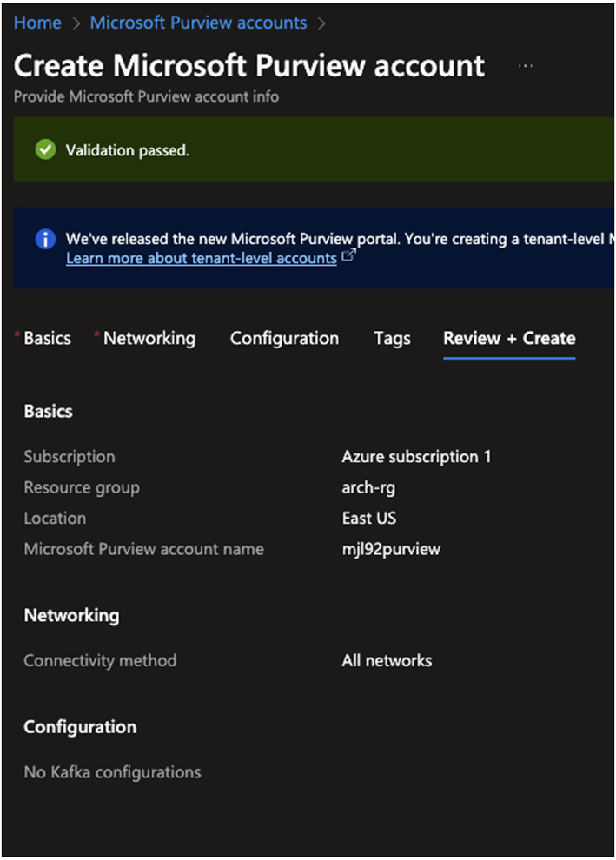Screen dimensions: 616x860
Task: Click the 'All networks' connectivity value
Action: point(387,660)
